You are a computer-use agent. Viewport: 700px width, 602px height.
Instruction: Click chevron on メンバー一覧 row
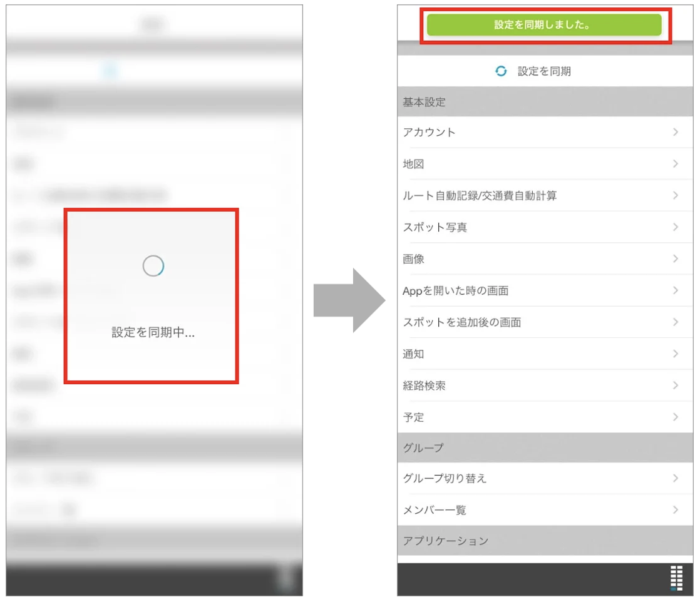pos(676,509)
